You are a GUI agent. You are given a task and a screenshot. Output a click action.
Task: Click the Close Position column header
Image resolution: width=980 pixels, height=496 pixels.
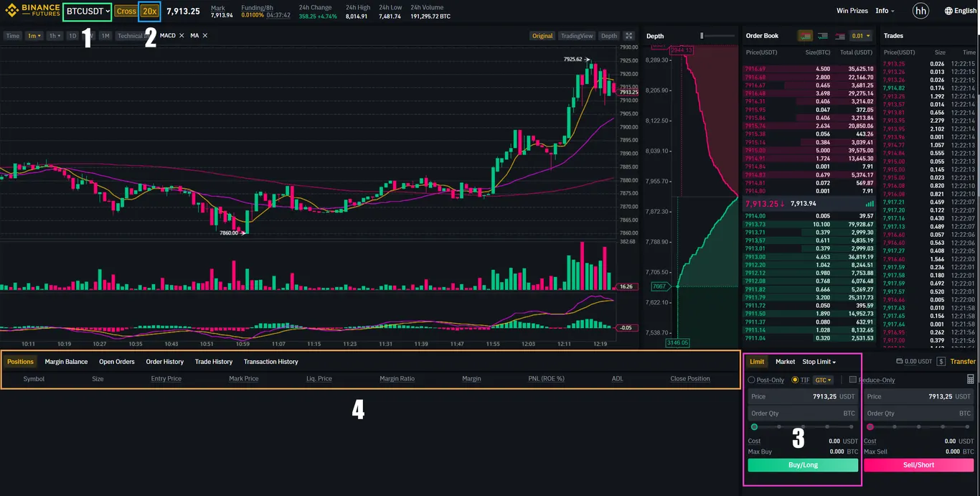(690, 379)
